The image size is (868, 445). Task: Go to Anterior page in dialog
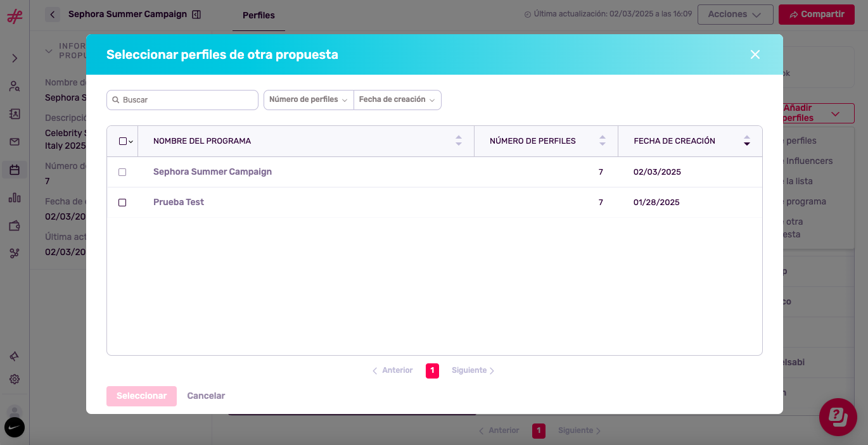point(393,370)
